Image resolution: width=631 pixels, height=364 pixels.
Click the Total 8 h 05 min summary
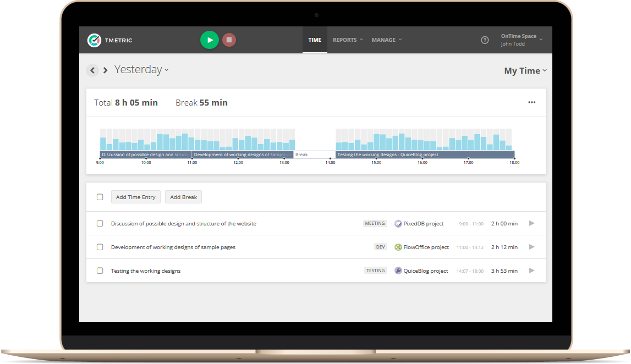(126, 103)
